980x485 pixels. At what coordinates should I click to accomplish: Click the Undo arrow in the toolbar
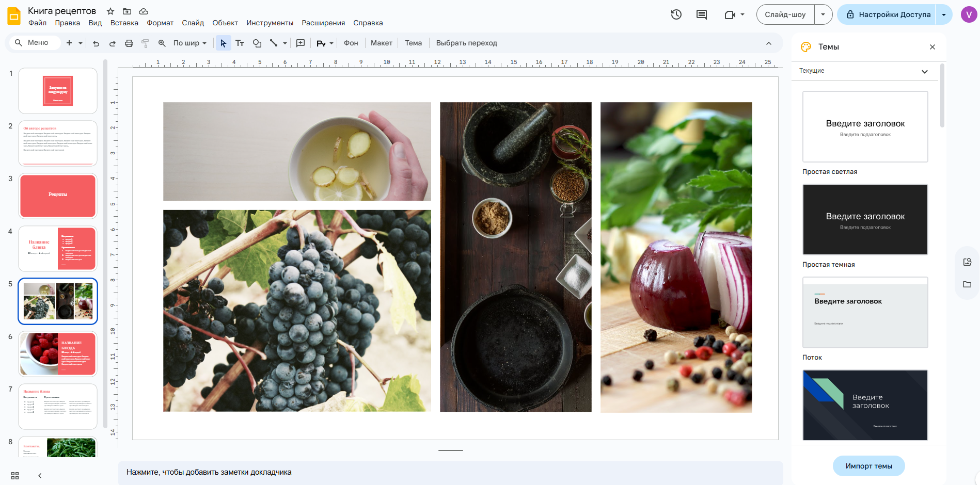pos(96,43)
